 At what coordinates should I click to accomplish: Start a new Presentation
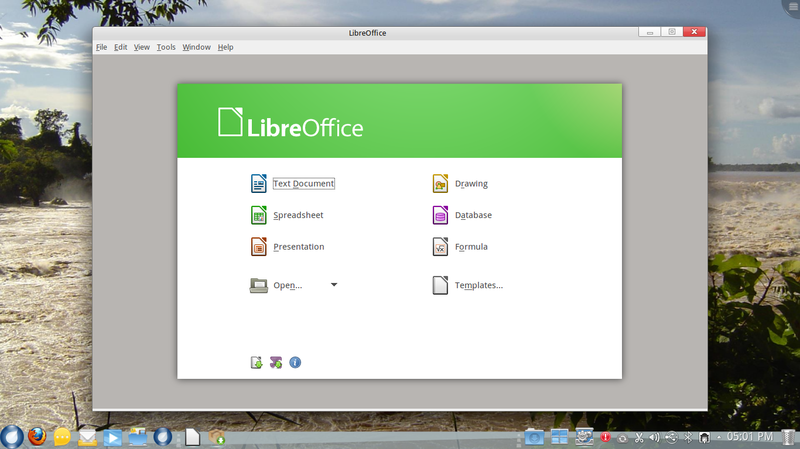287,247
